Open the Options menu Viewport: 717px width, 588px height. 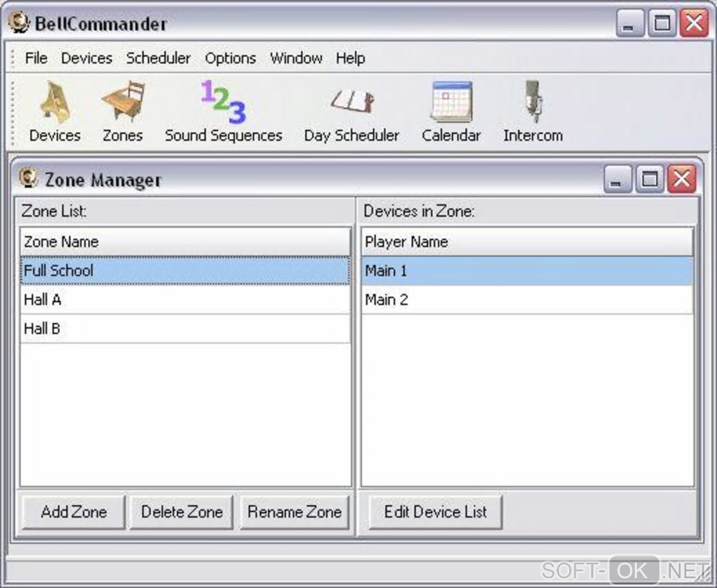231,58
